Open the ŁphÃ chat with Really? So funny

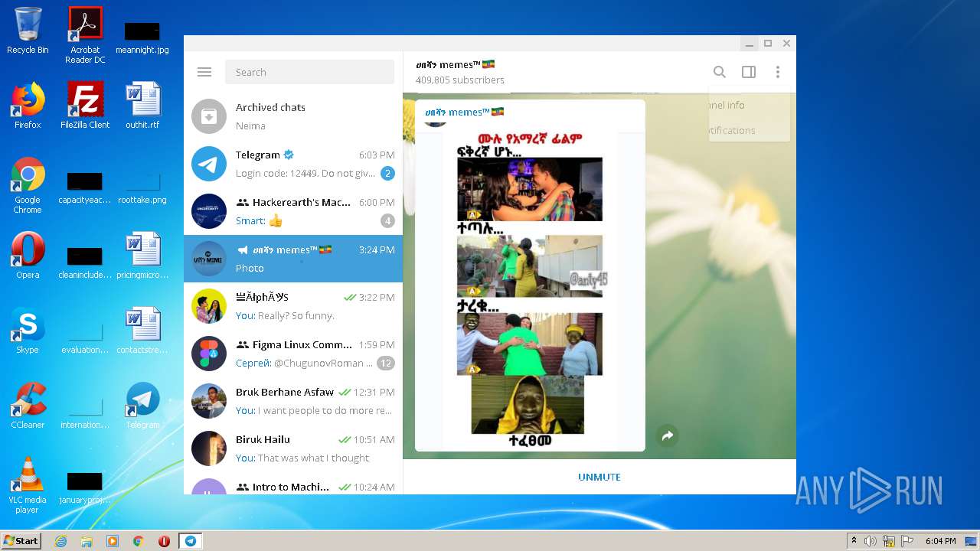[293, 306]
